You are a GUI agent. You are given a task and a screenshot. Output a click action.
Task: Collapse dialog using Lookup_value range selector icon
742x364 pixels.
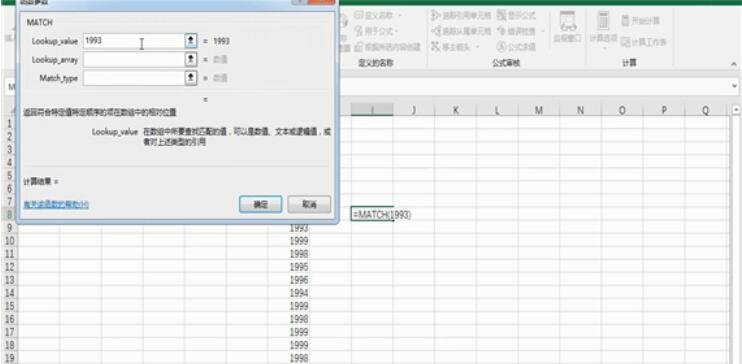[190, 41]
